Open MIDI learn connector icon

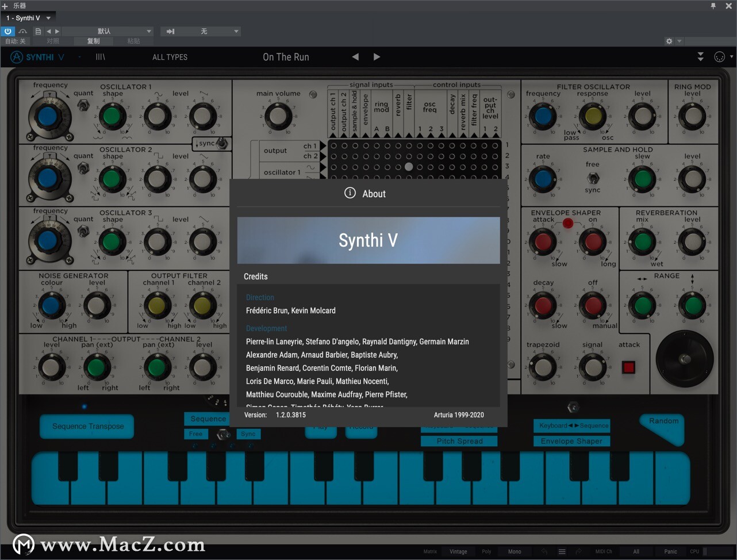(719, 57)
